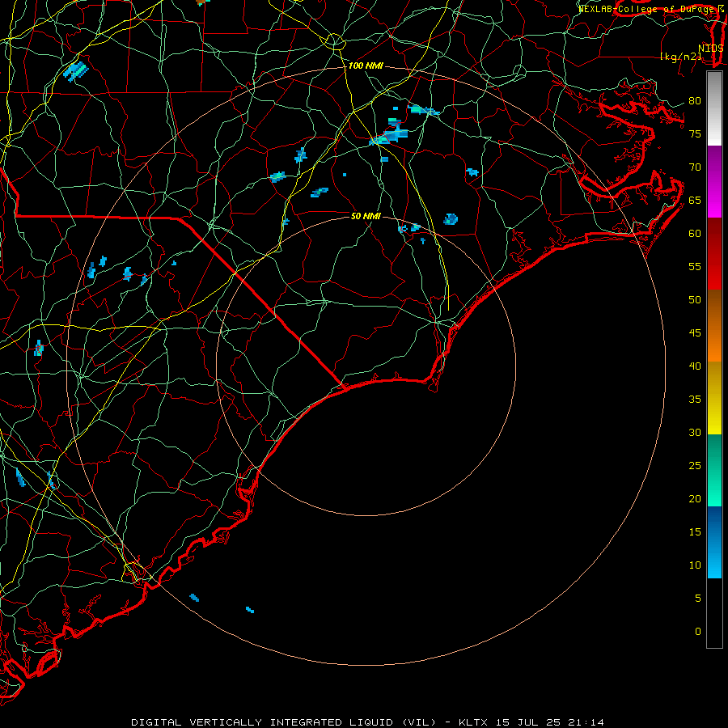Click the 55 value on the color scale
This screenshot has width=728, height=728.
(695, 266)
